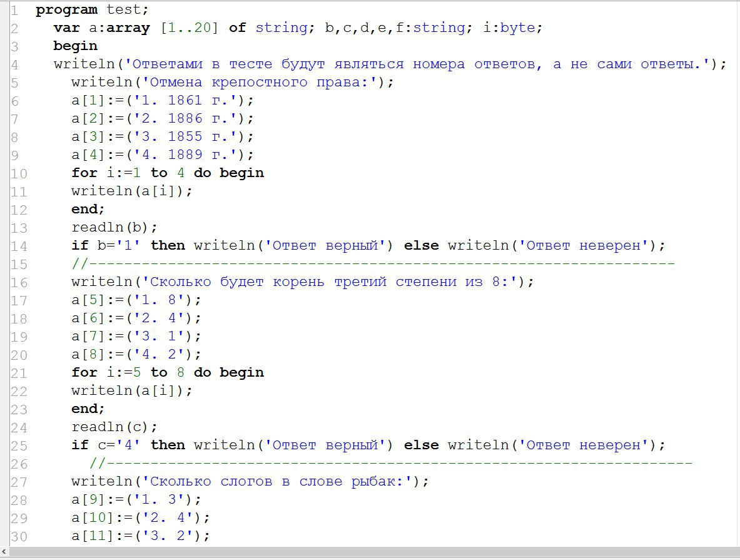The height and width of the screenshot is (560, 740).
Task: Click the a[5] assignment '1. 8'
Action: [136, 300]
